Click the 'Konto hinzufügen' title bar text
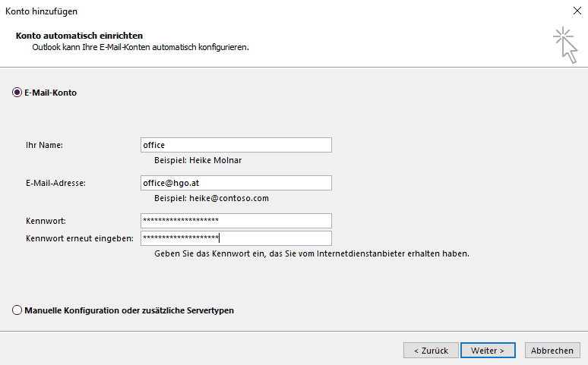The image size is (588, 365). (42, 11)
